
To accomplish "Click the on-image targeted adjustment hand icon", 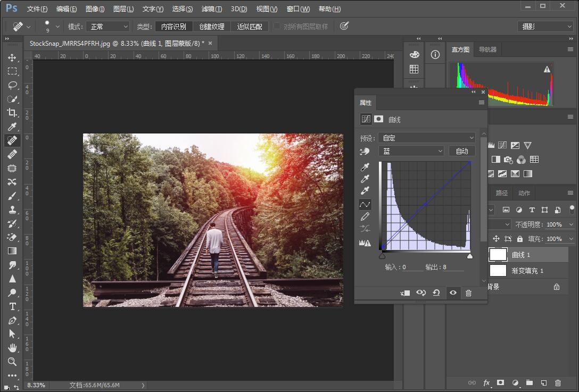I will [365, 152].
